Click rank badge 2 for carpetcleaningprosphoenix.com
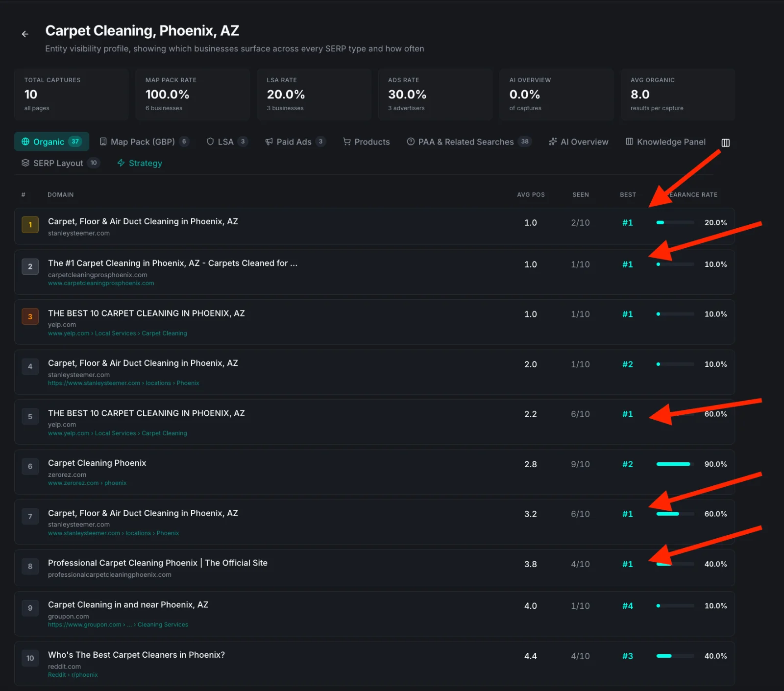 pyautogui.click(x=30, y=266)
